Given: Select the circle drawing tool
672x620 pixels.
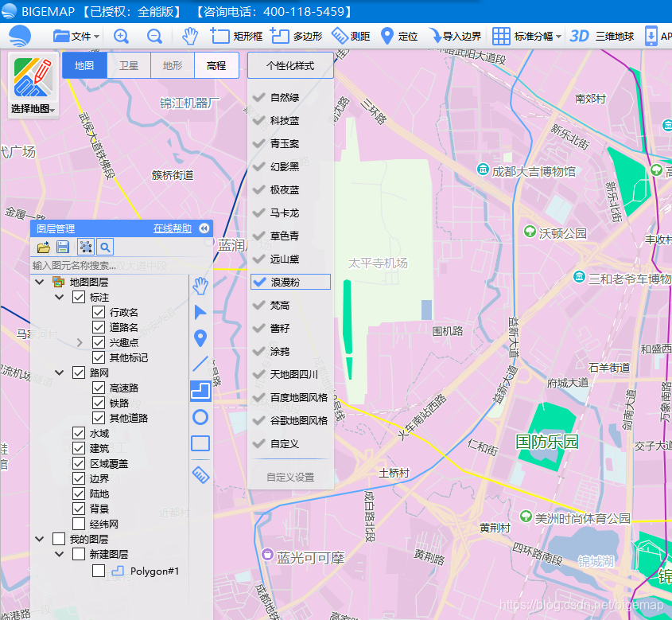Looking at the screenshot, I should 200,417.
